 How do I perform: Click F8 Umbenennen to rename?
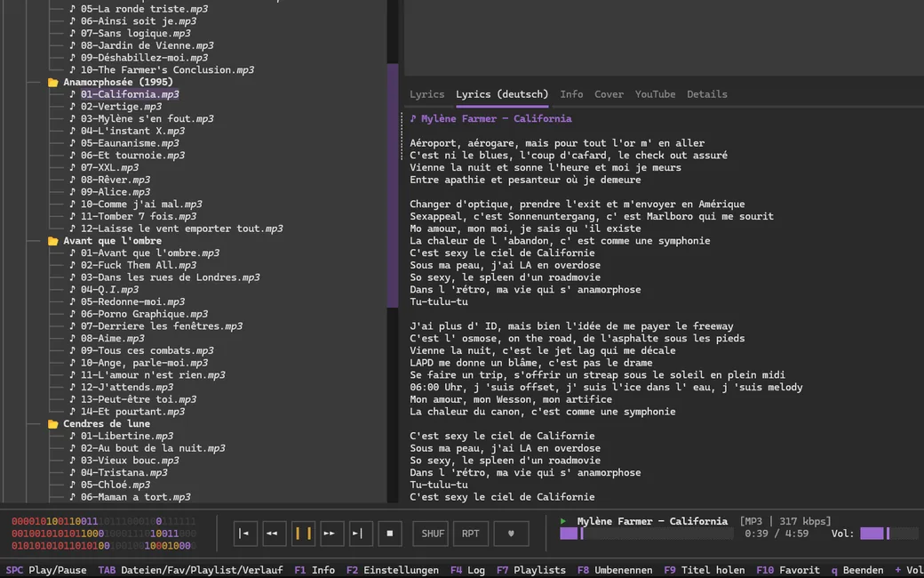[615, 570]
